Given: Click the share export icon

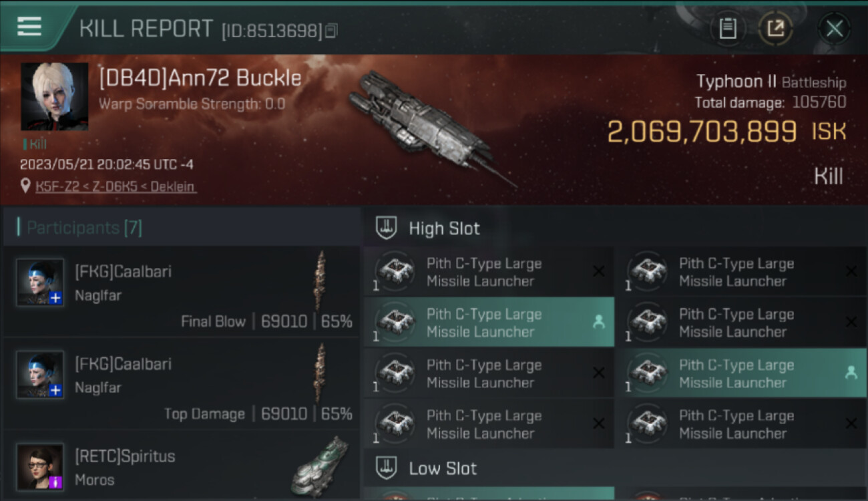Looking at the screenshot, I should point(775,28).
